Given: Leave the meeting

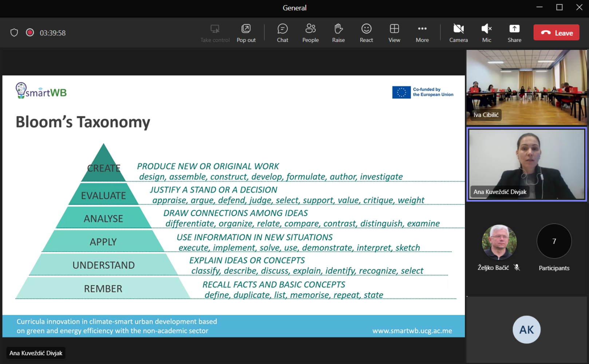Looking at the screenshot, I should point(556,33).
